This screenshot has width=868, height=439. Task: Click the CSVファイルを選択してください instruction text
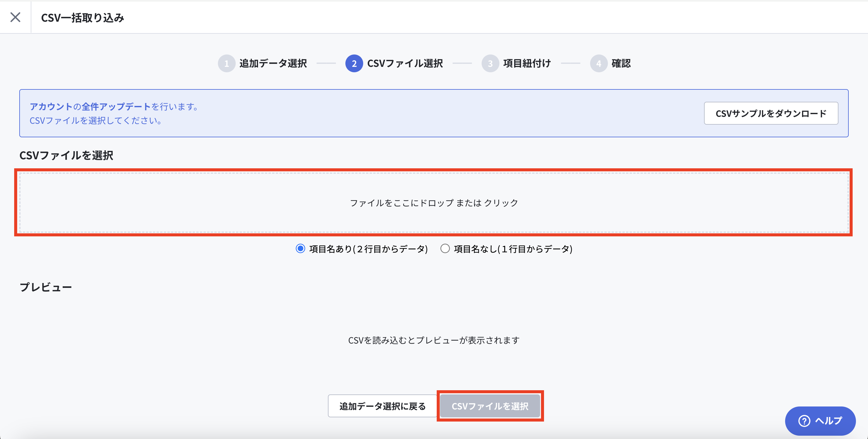[x=96, y=120]
